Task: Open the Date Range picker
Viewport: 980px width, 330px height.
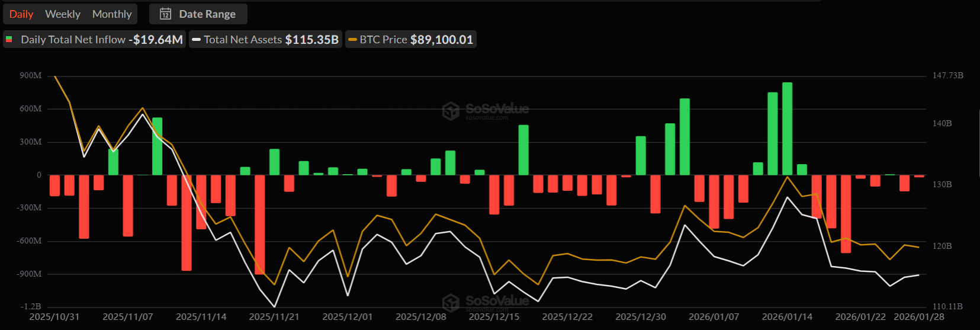Action: 207,14
